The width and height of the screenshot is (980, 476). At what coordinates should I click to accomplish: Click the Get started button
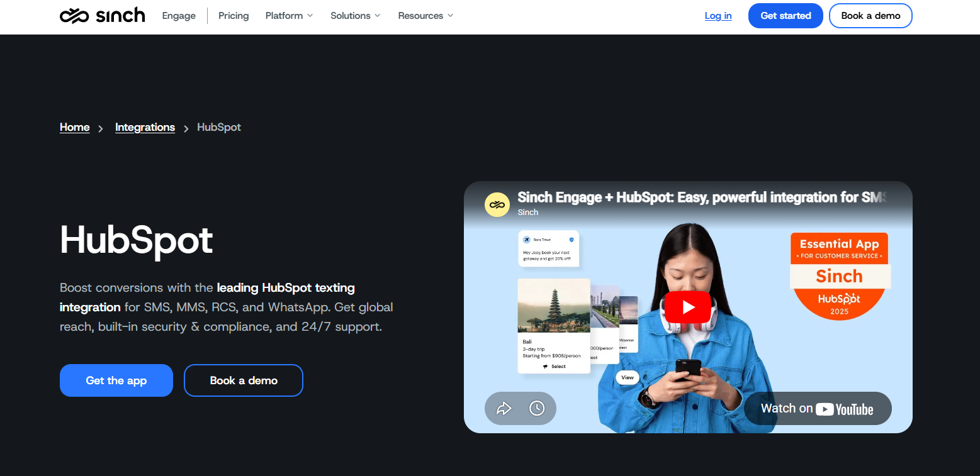pyautogui.click(x=786, y=16)
